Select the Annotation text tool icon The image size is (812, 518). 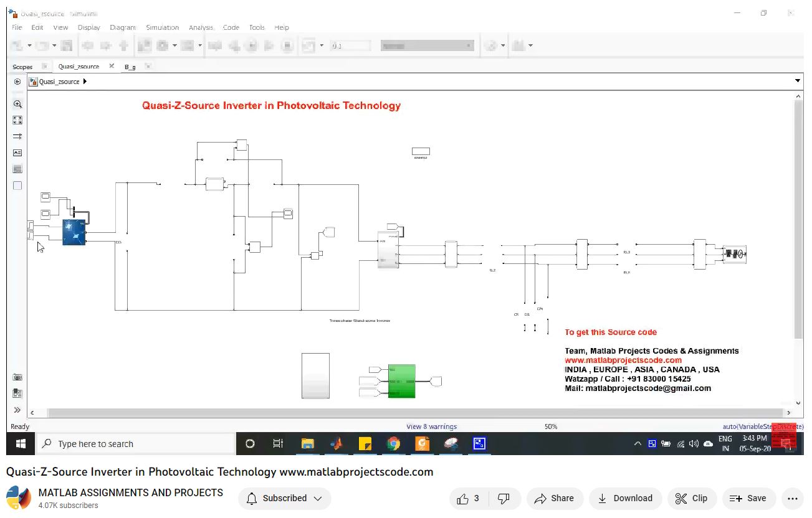[x=17, y=153]
